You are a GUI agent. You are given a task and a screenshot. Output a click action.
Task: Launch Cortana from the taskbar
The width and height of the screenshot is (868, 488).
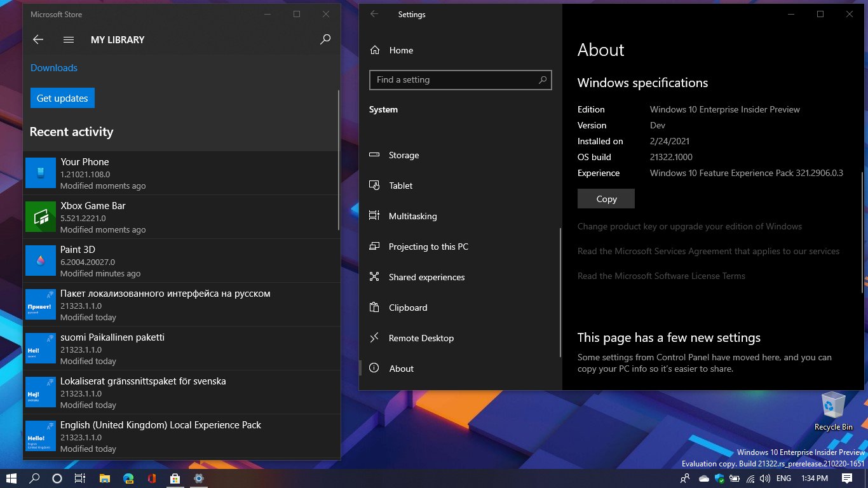[57, 478]
